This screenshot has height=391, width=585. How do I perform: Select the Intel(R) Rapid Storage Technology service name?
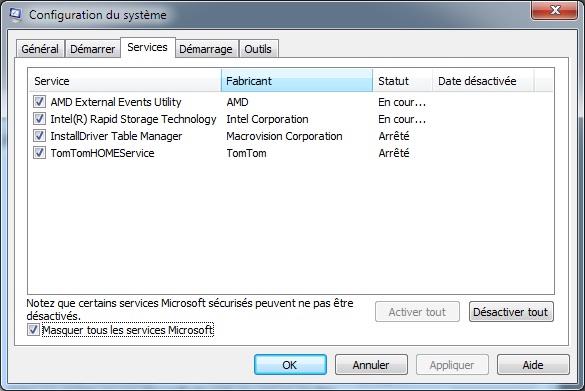(x=133, y=119)
